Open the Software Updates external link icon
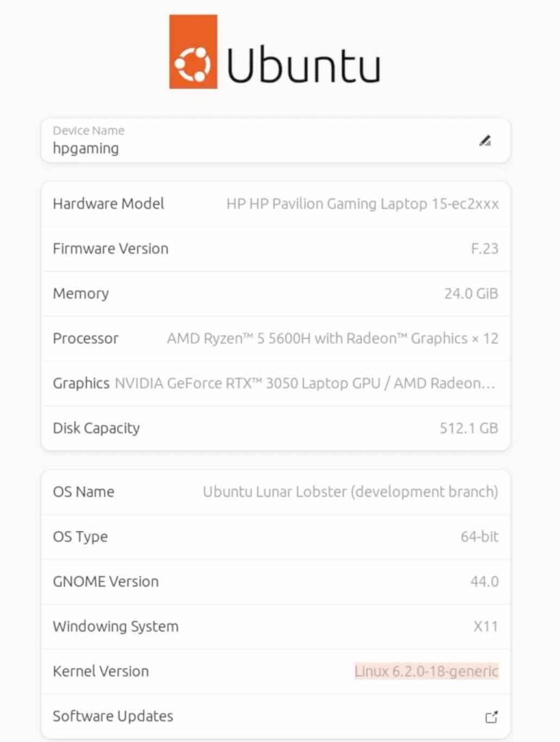 pyautogui.click(x=491, y=717)
